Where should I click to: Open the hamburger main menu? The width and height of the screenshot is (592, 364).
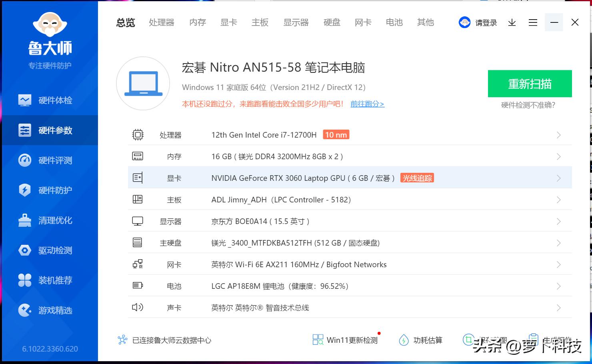(x=533, y=22)
